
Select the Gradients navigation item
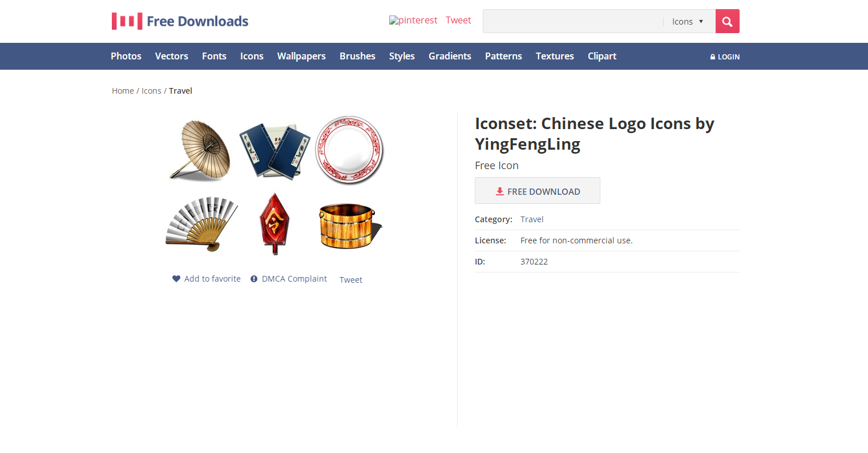450,56
